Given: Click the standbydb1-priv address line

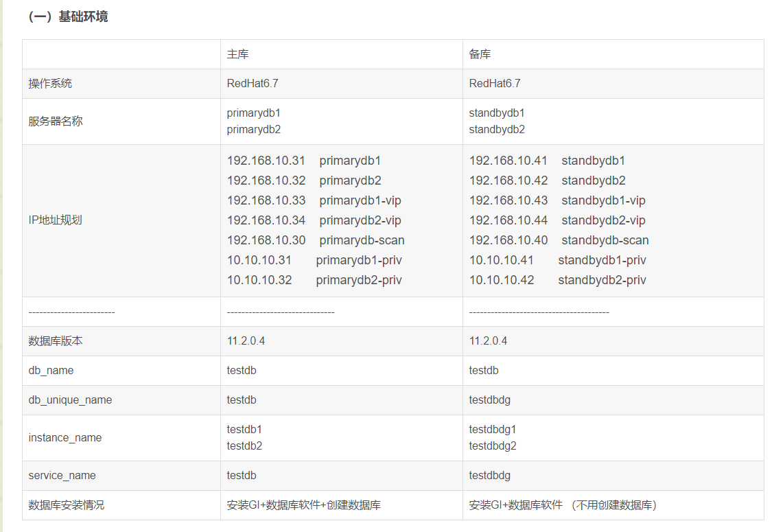Looking at the screenshot, I should (558, 260).
